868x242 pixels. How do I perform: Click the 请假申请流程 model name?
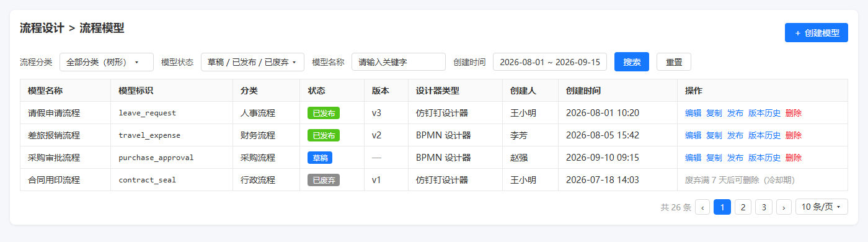coord(54,113)
